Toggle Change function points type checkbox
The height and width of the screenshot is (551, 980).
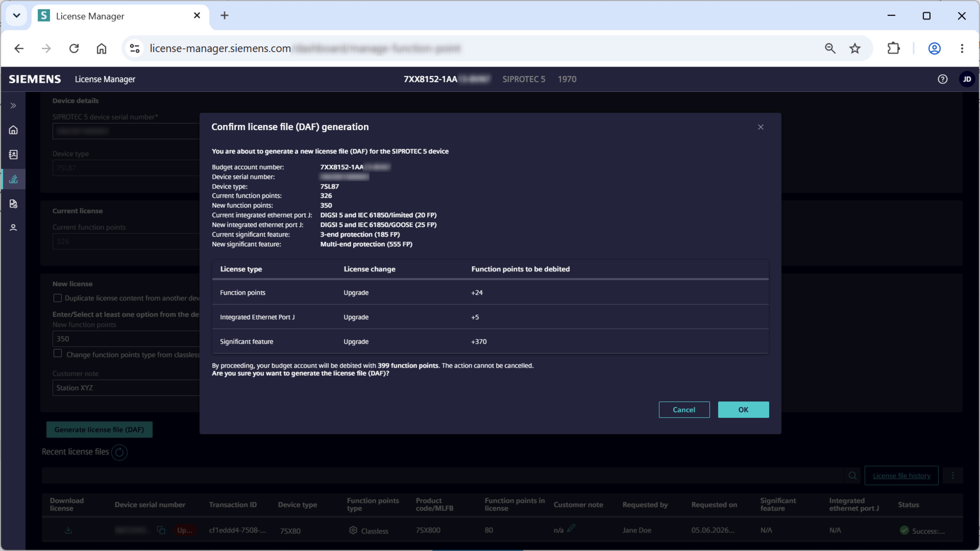[57, 354]
